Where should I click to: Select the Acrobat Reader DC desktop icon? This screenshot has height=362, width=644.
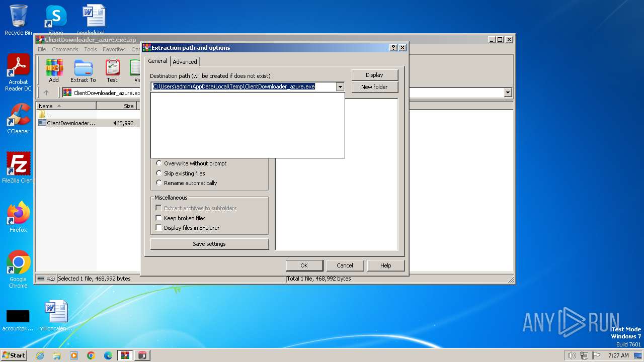[x=18, y=73]
